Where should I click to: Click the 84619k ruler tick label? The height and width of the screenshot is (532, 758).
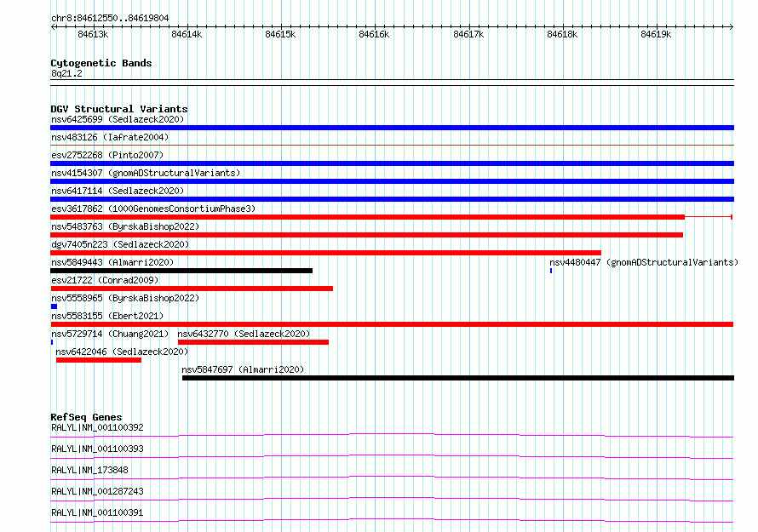[656, 34]
